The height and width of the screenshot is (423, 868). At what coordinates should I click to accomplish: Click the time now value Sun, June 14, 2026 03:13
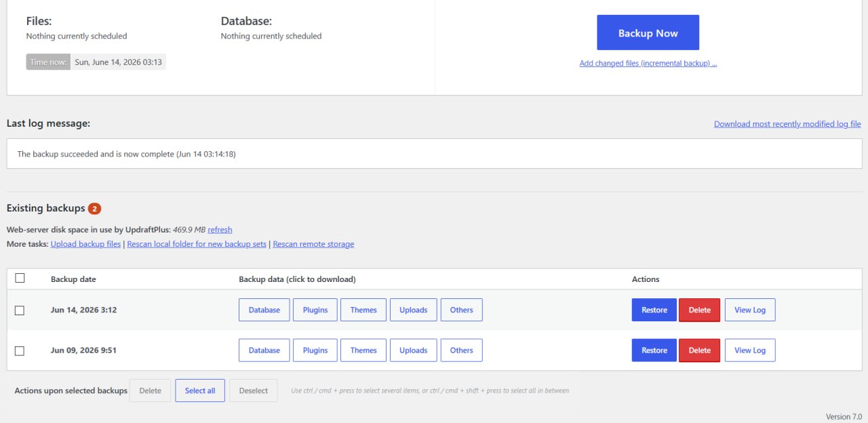[x=118, y=62]
